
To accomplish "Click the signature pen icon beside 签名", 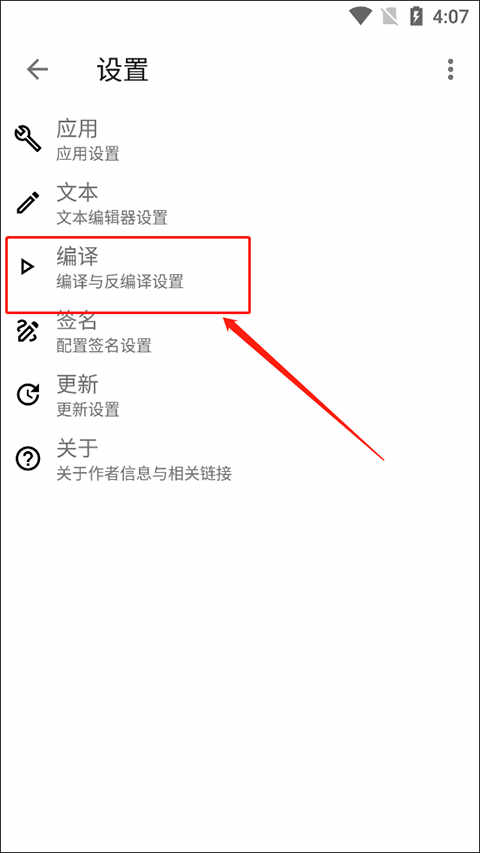I will tap(27, 331).
